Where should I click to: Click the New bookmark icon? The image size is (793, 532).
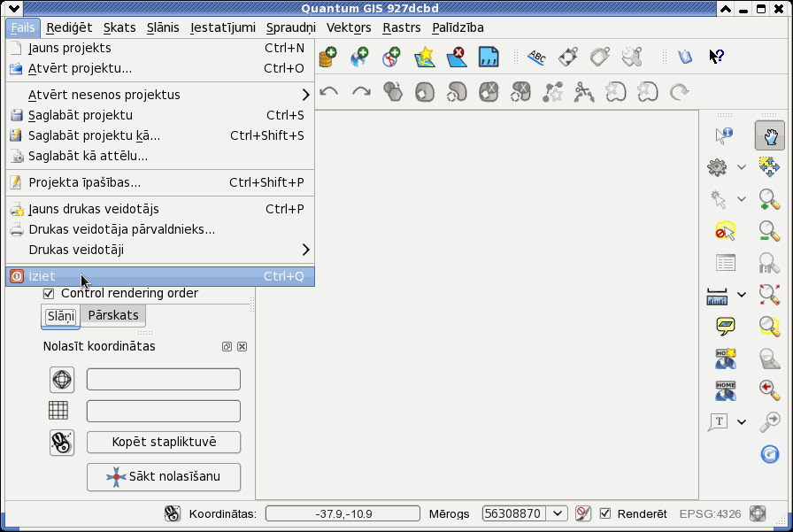click(725, 358)
